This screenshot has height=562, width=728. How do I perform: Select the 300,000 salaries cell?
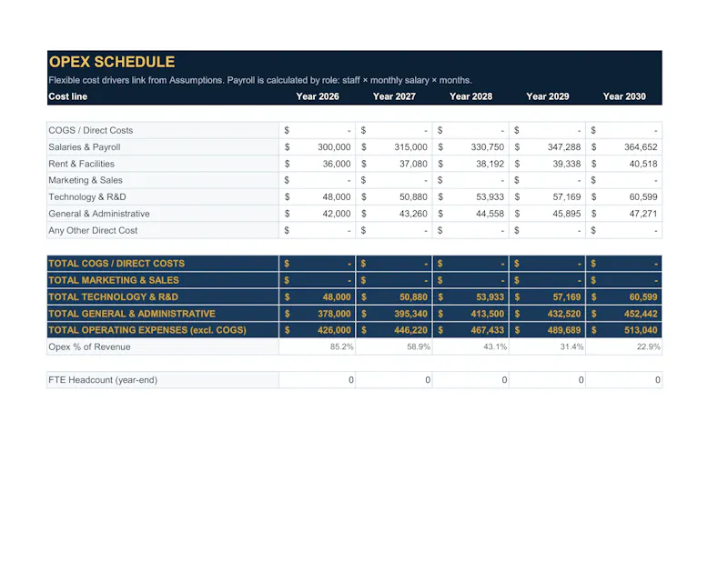pyautogui.click(x=317, y=147)
